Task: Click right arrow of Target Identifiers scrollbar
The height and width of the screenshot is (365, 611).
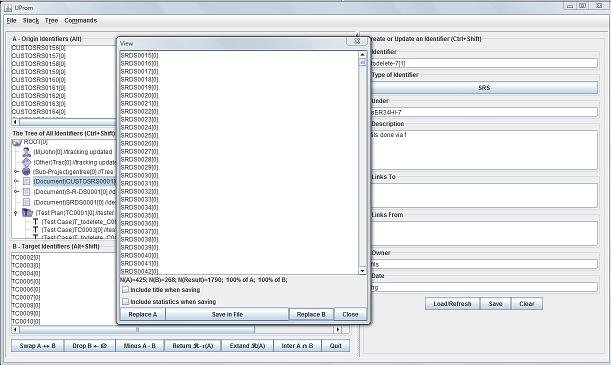Action: (337, 330)
